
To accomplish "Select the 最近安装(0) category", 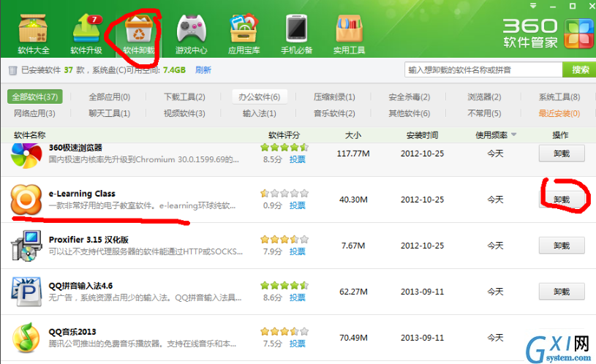I will pyautogui.click(x=559, y=113).
